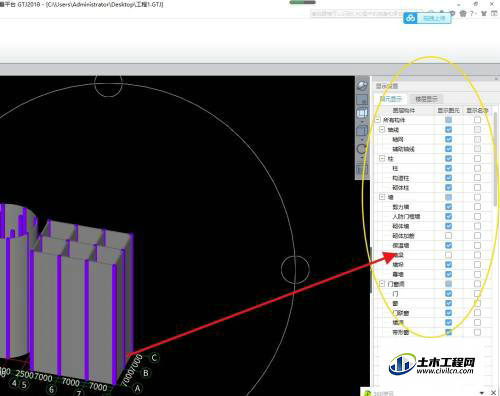Uncheck 显示图元 for 幕墙
500x396 pixels.
(x=448, y=274)
